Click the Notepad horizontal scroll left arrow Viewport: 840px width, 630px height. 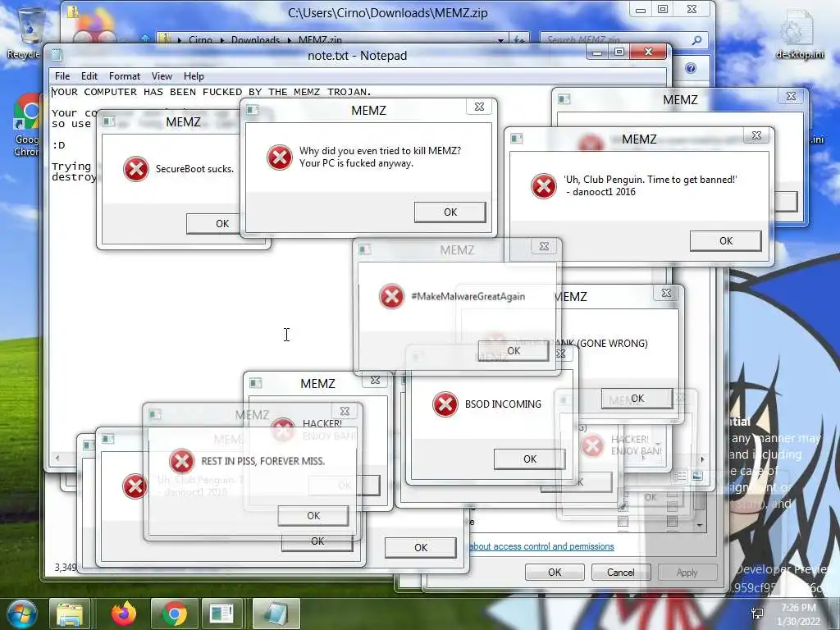tap(57, 458)
